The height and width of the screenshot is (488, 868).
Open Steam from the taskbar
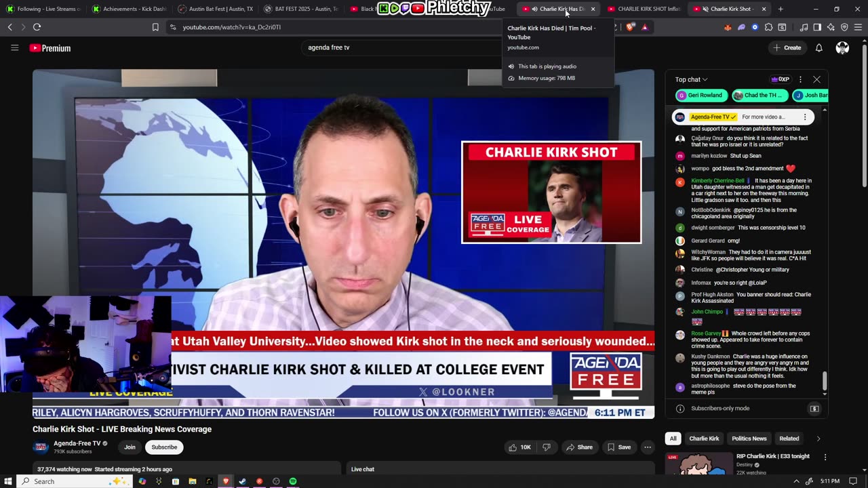tap(242, 481)
